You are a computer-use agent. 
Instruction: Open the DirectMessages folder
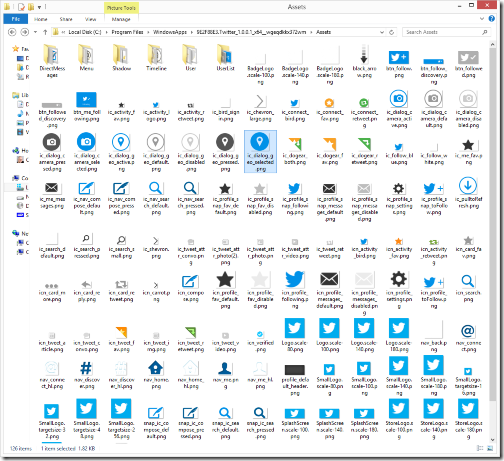[52, 61]
